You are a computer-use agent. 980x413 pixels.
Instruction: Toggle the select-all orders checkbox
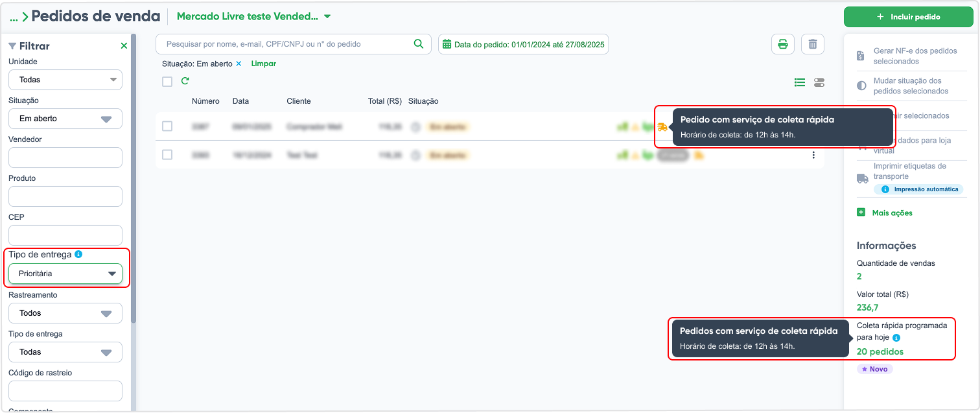pyautogui.click(x=167, y=82)
